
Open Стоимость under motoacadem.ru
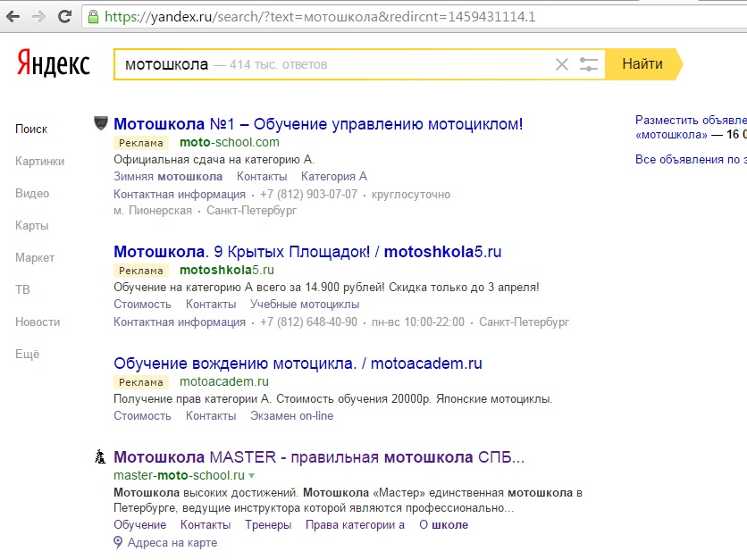[142, 416]
